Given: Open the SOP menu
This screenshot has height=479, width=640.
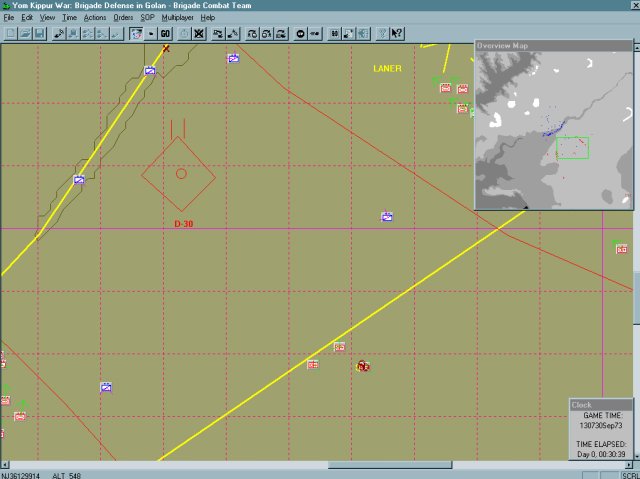Looking at the screenshot, I should (x=148, y=18).
